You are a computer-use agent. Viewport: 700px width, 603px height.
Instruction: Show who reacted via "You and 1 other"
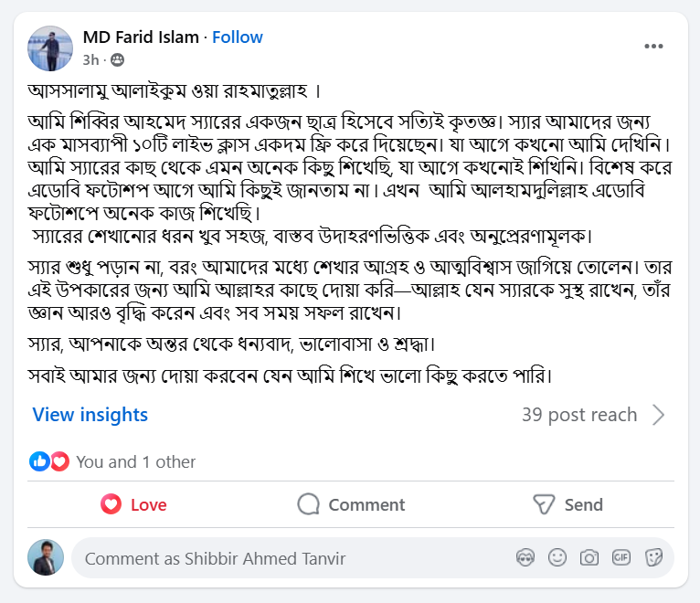[135, 461]
